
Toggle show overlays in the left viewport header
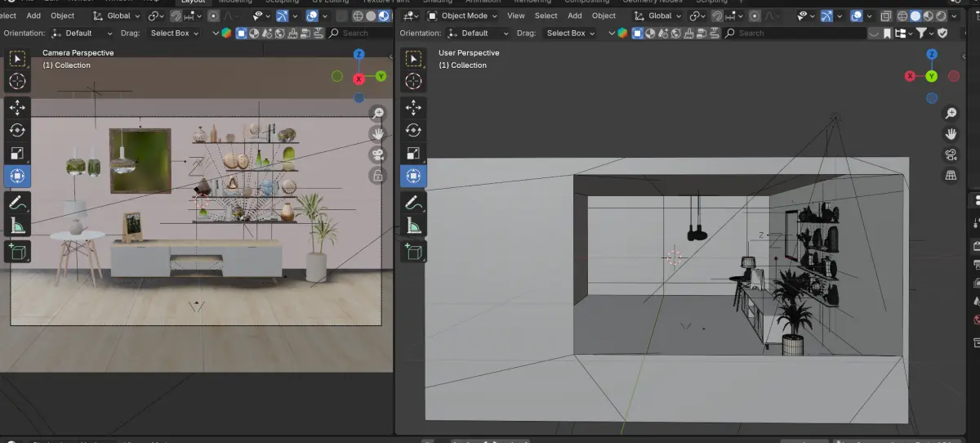point(314,16)
